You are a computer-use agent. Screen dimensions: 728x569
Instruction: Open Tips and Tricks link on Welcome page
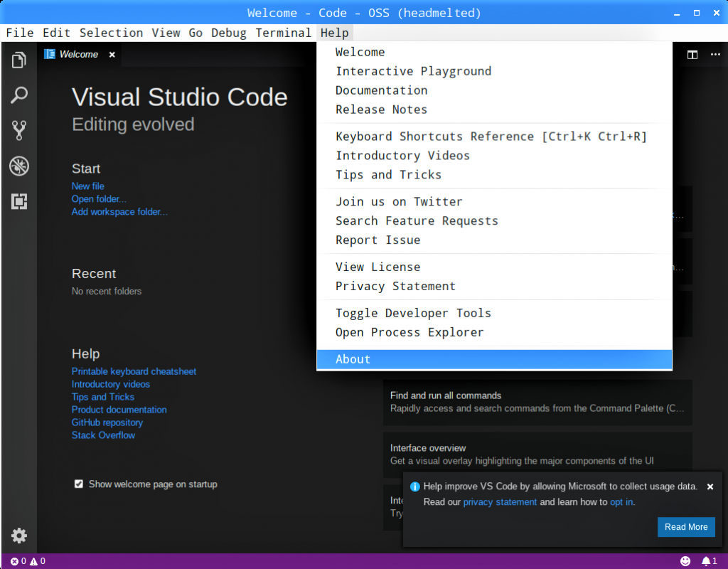point(102,397)
